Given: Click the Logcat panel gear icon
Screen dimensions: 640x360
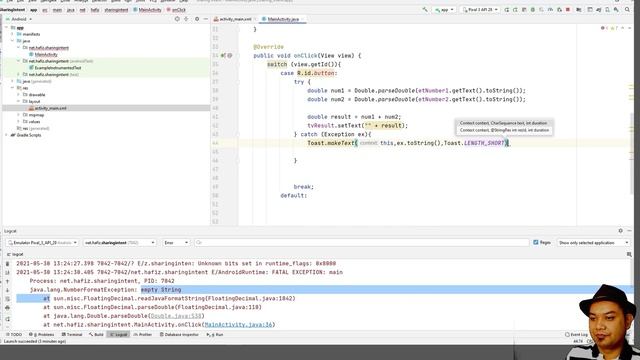Looking at the screenshot, I should point(620,231).
